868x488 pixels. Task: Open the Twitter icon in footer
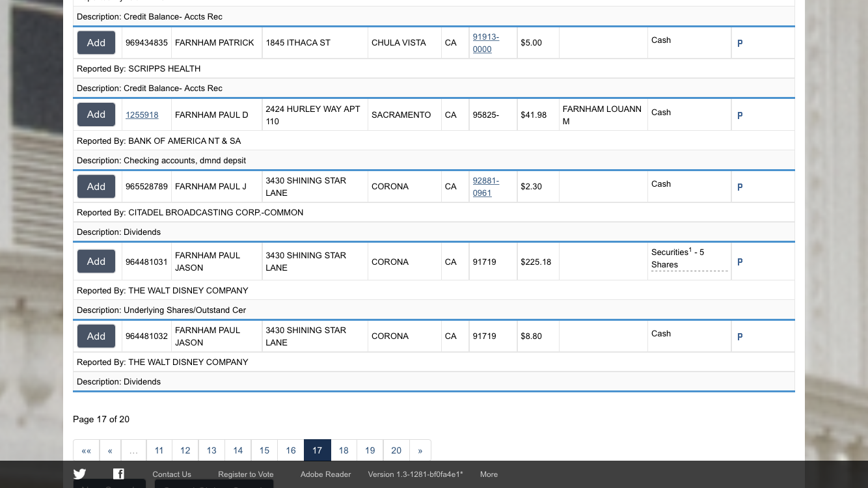click(79, 474)
